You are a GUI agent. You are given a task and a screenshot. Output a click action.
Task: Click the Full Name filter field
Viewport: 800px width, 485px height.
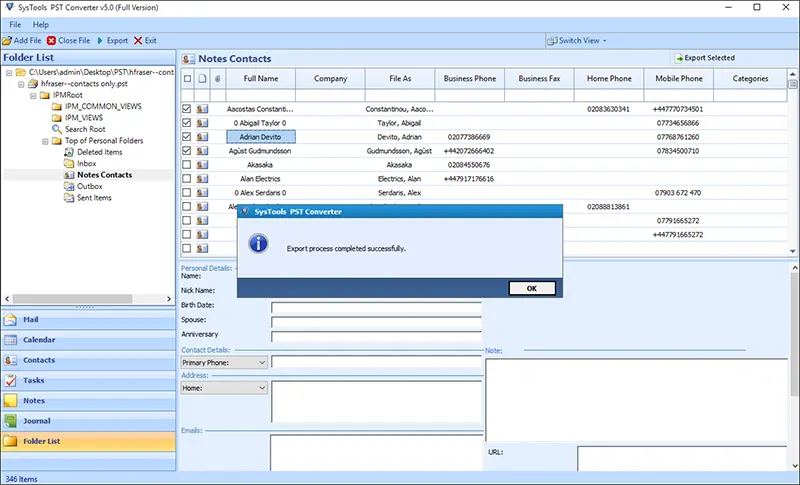(261, 95)
